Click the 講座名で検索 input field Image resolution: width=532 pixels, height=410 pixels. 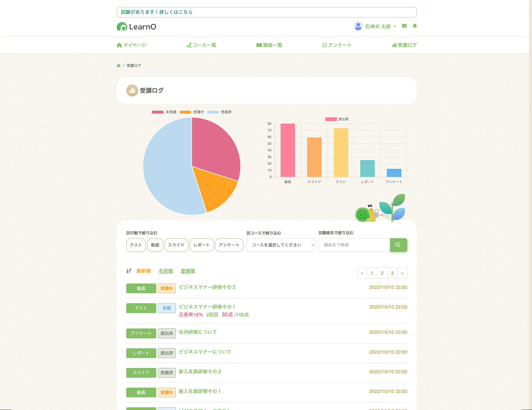pos(354,245)
